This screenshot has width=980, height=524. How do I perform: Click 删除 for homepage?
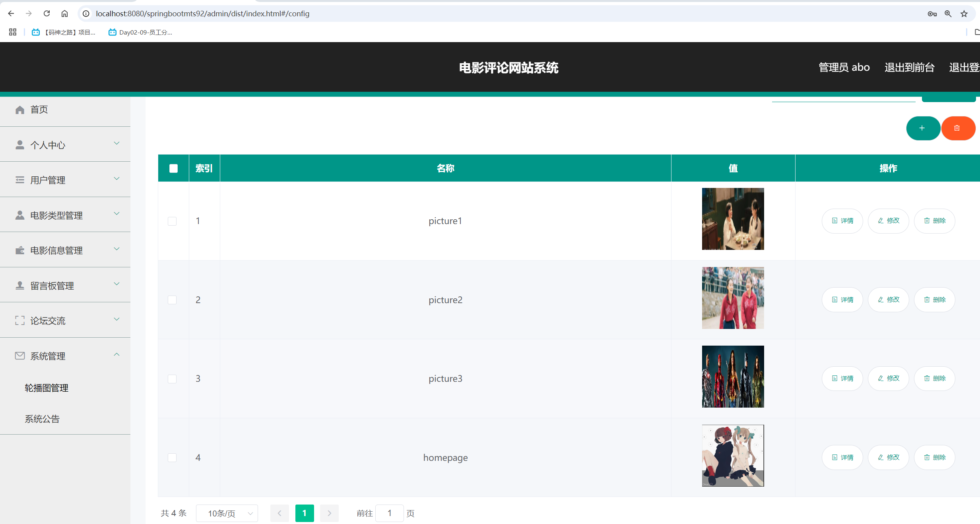pos(935,457)
